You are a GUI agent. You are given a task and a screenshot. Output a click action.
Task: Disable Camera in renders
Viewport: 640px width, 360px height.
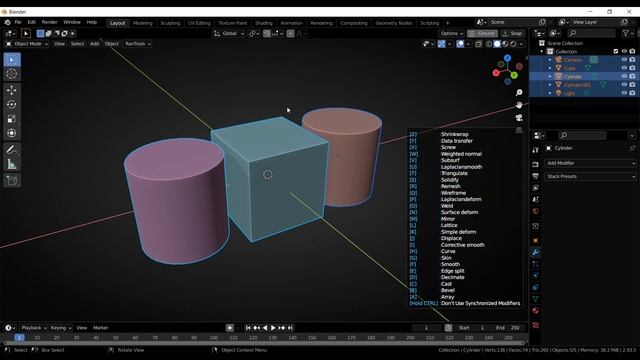[x=632, y=60]
